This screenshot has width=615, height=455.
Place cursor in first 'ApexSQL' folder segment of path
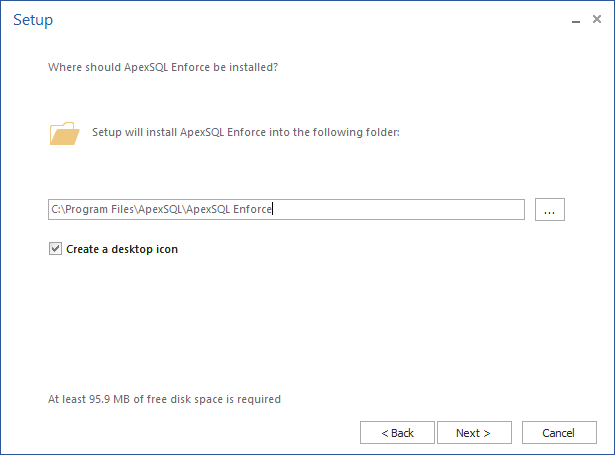pos(160,209)
